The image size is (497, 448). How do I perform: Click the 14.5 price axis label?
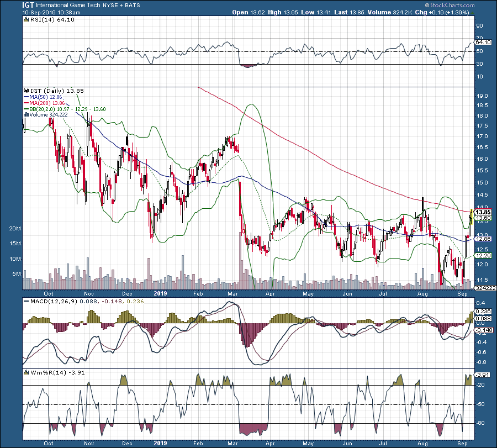tap(482, 196)
